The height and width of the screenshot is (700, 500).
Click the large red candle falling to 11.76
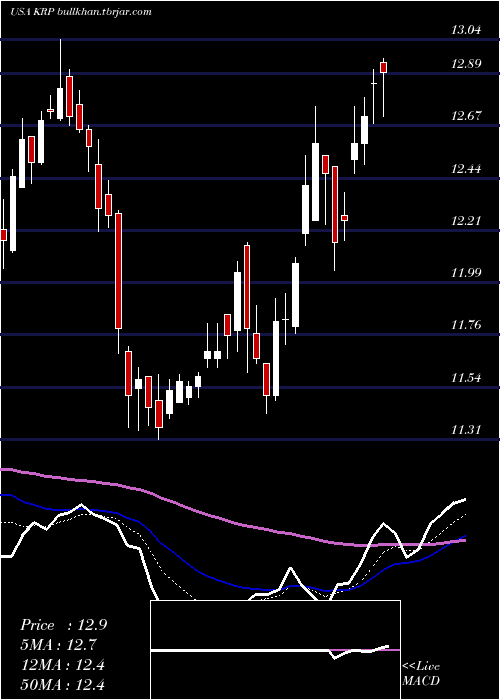pos(118,271)
